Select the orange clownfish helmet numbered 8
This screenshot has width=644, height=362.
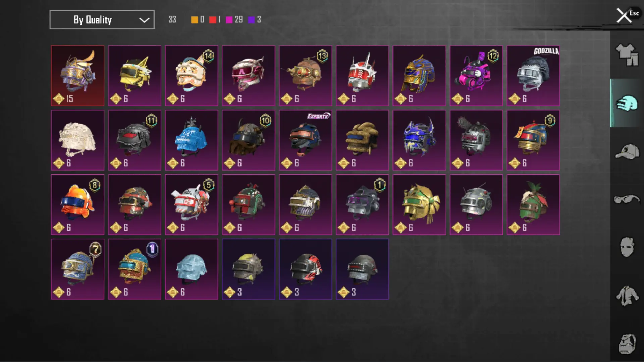coord(77,204)
